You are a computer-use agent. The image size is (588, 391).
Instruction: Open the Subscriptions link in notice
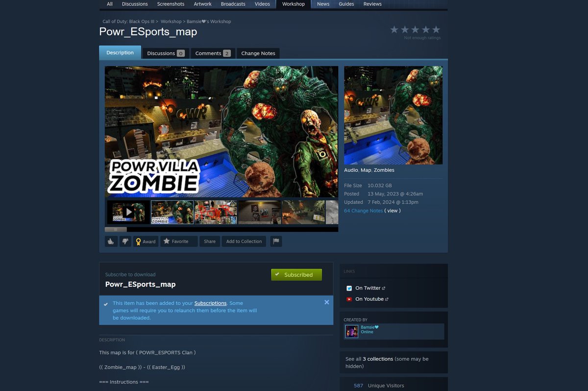pos(210,303)
